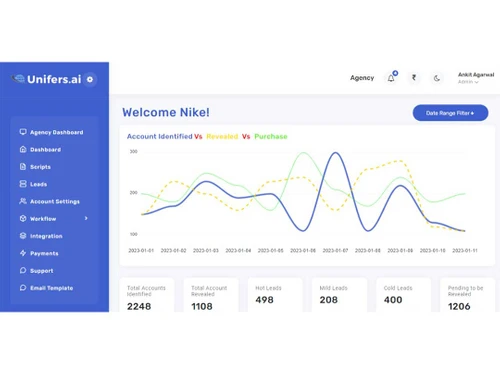Click the 2023-01-01 axis date label
The height and width of the screenshot is (375, 500).
pos(141,250)
